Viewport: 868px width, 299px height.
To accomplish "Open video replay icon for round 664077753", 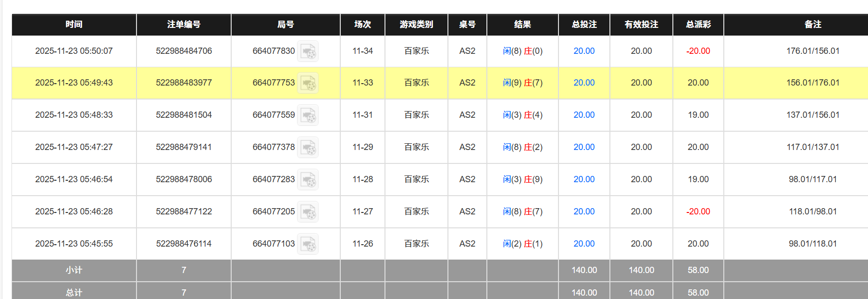I will click(x=308, y=83).
